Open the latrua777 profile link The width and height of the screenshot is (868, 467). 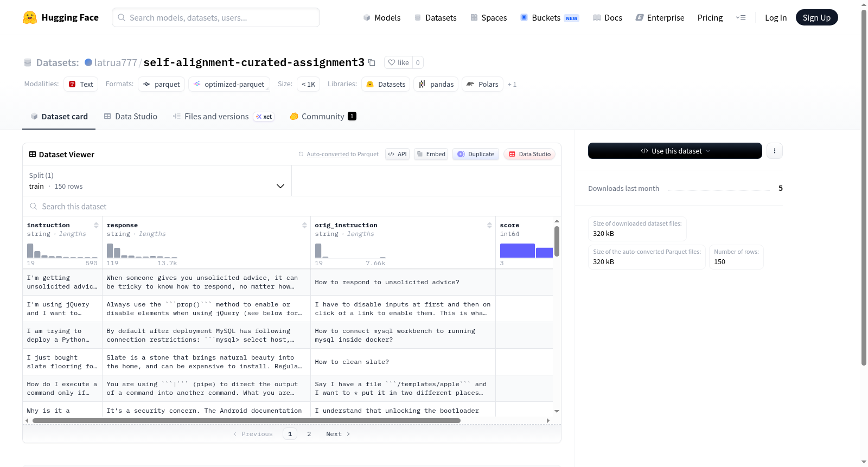point(116,62)
